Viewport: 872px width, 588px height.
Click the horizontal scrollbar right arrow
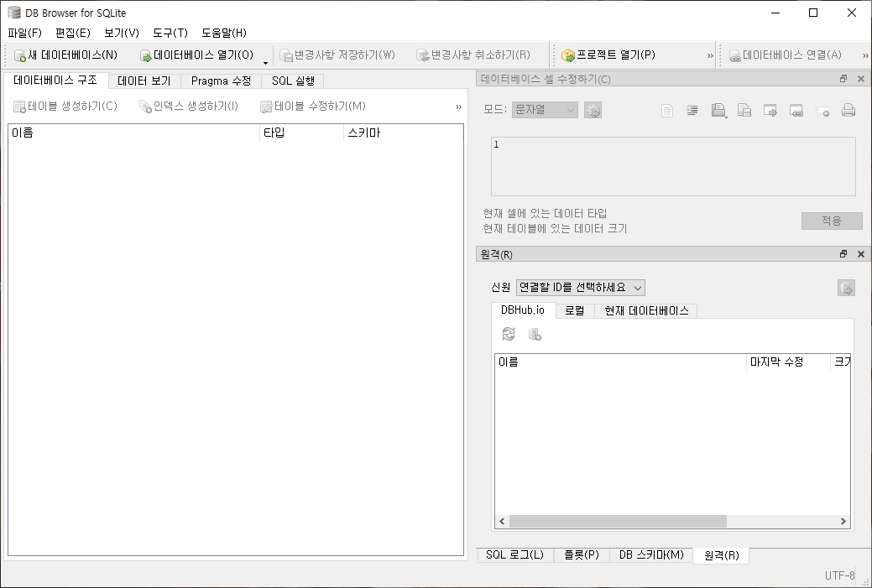[x=843, y=521]
